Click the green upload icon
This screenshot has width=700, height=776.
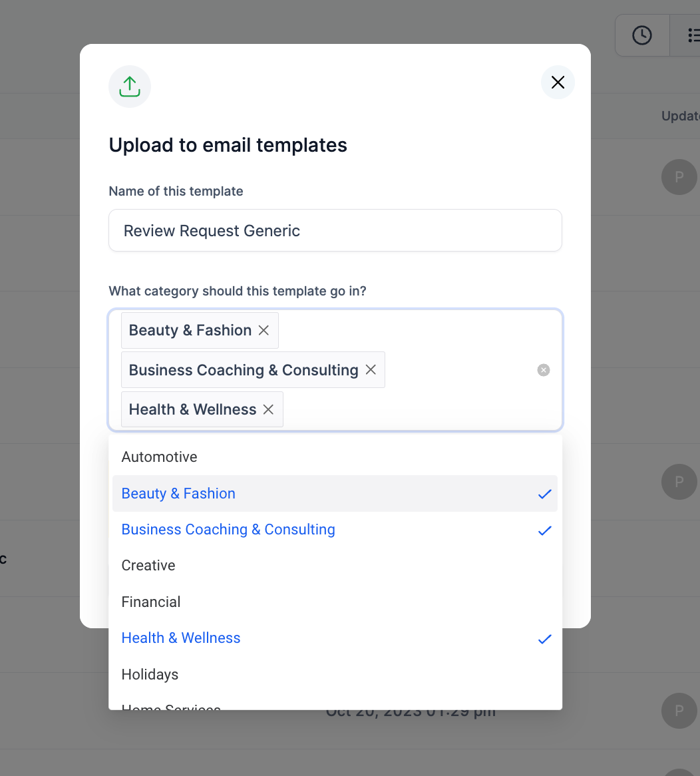click(130, 87)
